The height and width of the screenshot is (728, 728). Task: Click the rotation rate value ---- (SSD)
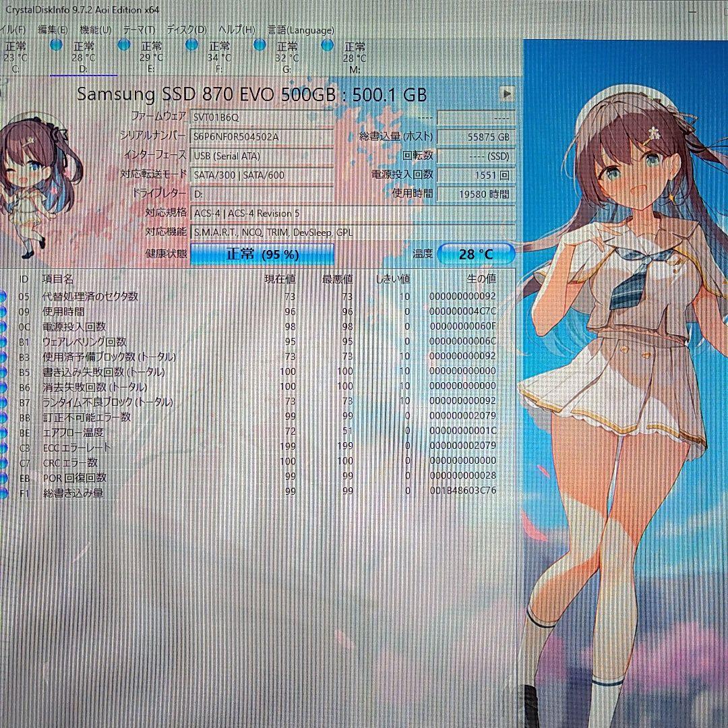tap(477, 156)
